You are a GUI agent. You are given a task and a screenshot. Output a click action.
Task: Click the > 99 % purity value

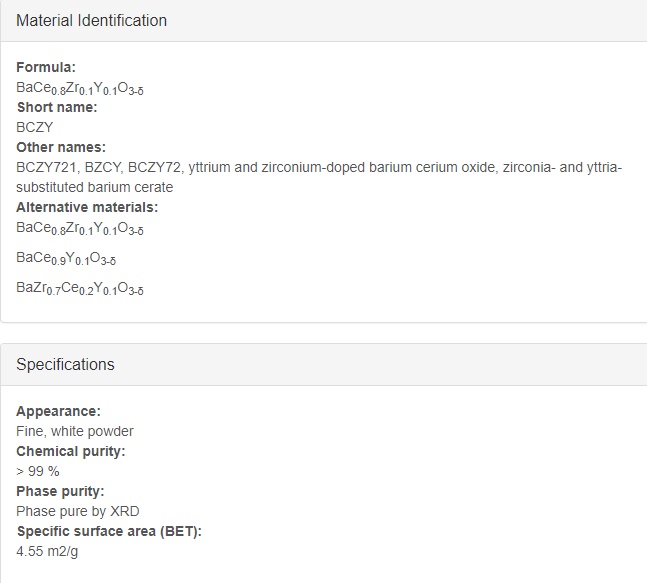tap(38, 471)
